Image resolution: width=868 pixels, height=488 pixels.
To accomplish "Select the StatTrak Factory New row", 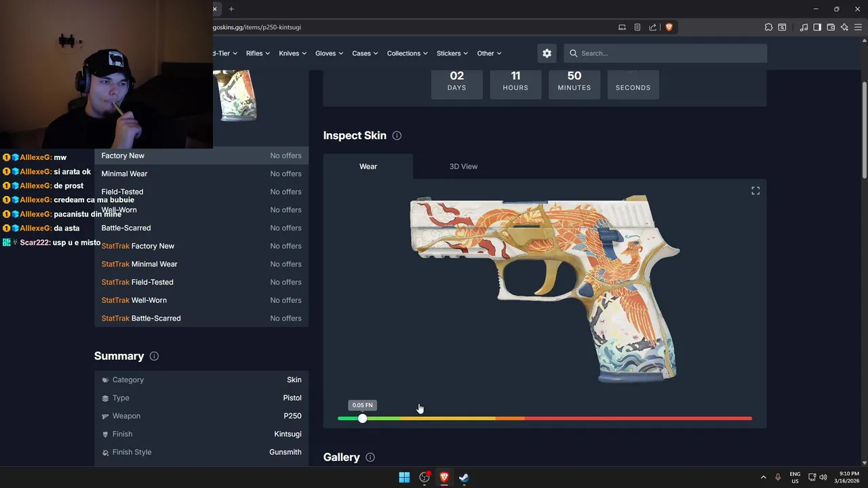I will click(201, 246).
